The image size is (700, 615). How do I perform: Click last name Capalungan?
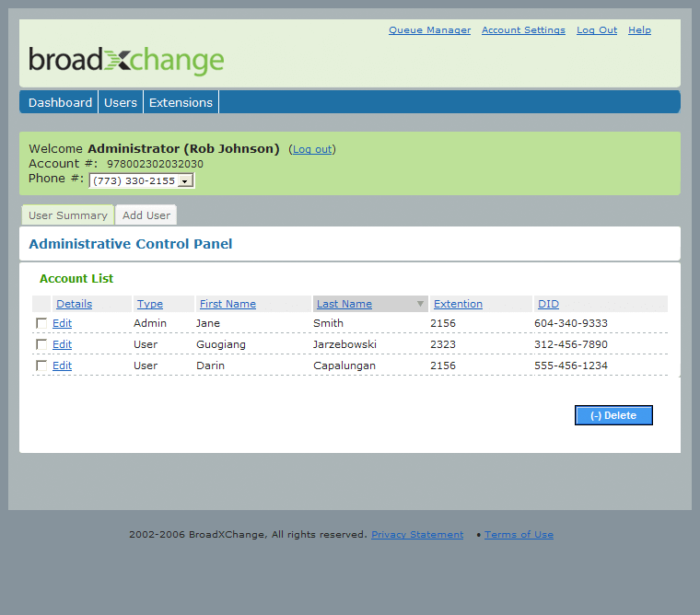[x=344, y=366]
